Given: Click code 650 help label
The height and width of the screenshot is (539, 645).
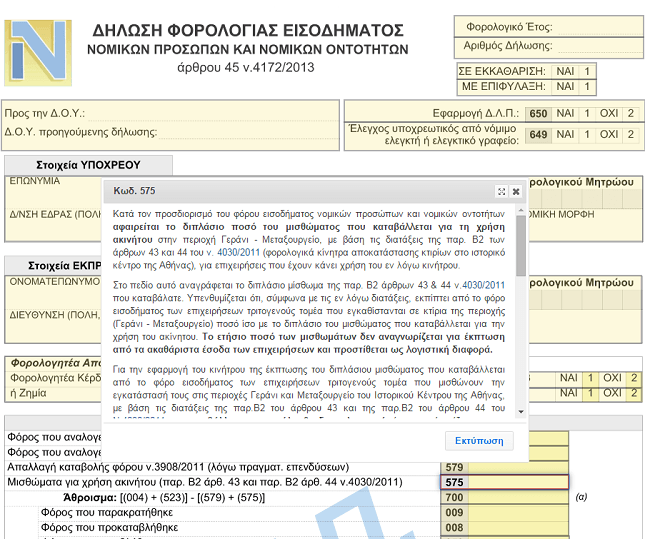Looking at the screenshot, I should click(538, 114).
